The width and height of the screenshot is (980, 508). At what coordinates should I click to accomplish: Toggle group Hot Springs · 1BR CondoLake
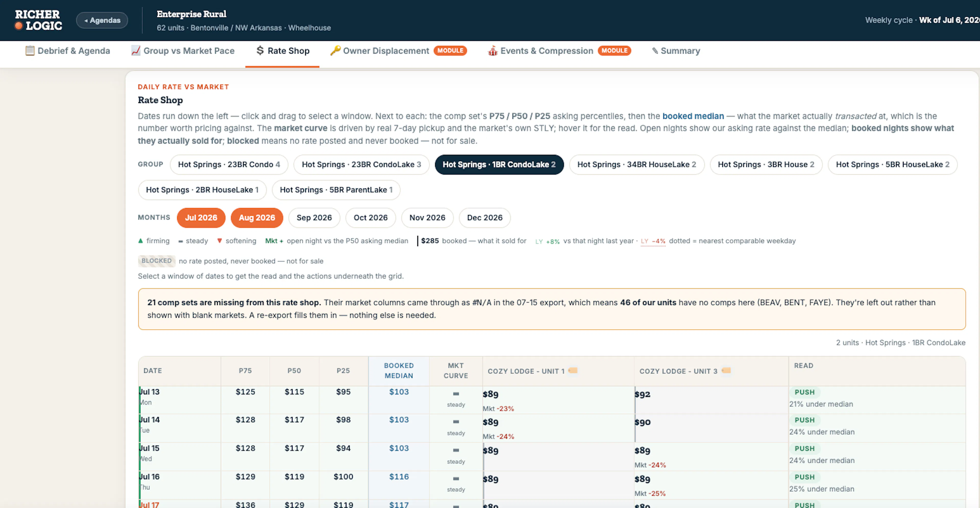(x=499, y=165)
